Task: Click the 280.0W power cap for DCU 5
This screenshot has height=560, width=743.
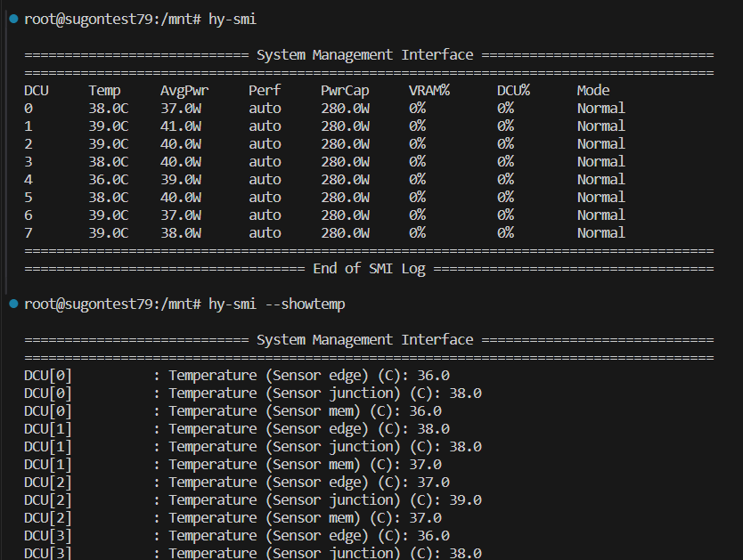Action: coord(345,197)
